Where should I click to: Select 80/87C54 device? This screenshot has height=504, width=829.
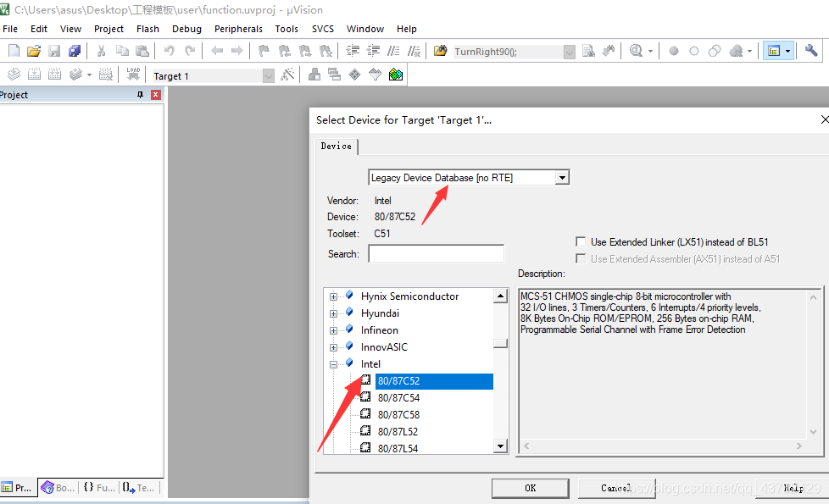398,398
